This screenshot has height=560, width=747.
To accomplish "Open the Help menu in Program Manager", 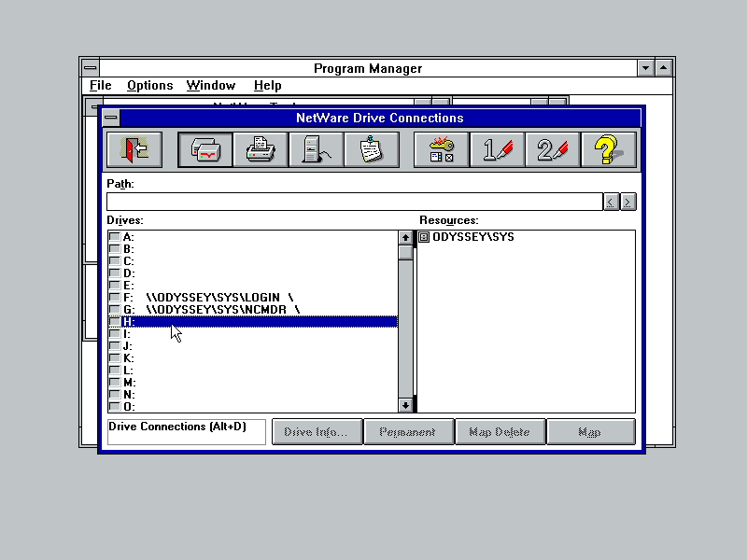I will tap(268, 85).
